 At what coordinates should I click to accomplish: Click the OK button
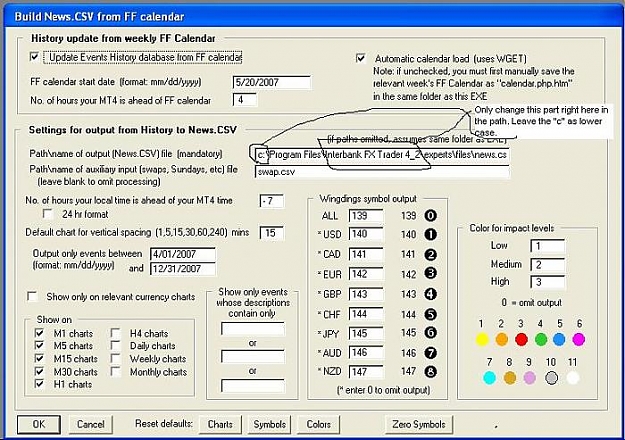[x=39, y=424]
